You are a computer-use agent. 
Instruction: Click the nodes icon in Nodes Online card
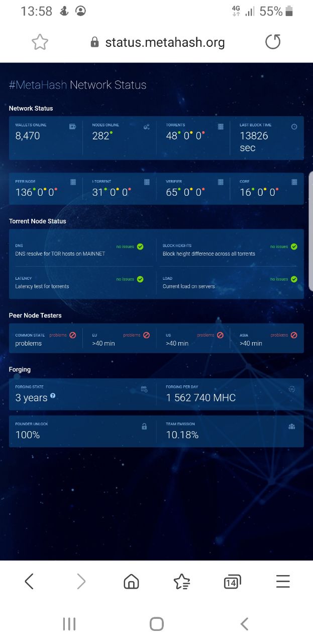[x=146, y=127]
